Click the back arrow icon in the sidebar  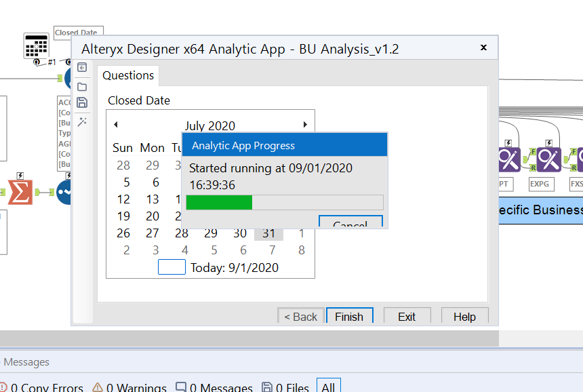coord(82,68)
